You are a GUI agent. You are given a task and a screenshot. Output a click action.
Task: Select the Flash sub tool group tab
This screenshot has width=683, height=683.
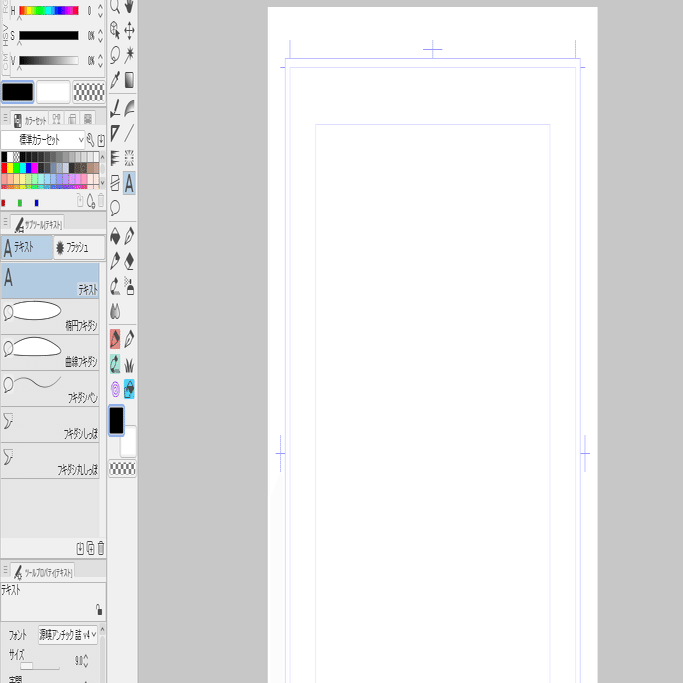coord(79,247)
